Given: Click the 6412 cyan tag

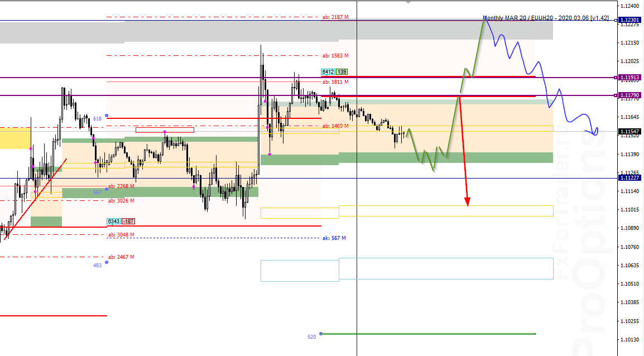Looking at the screenshot, I should pyautogui.click(x=328, y=72).
